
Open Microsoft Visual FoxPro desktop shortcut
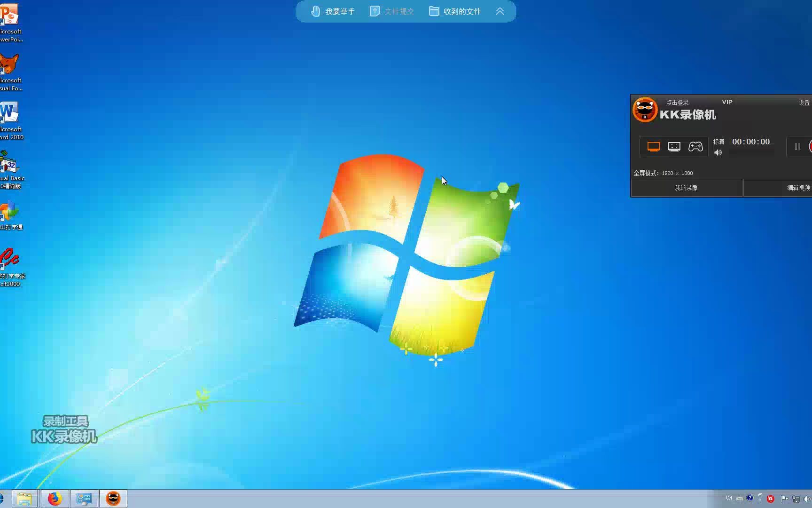[10, 72]
